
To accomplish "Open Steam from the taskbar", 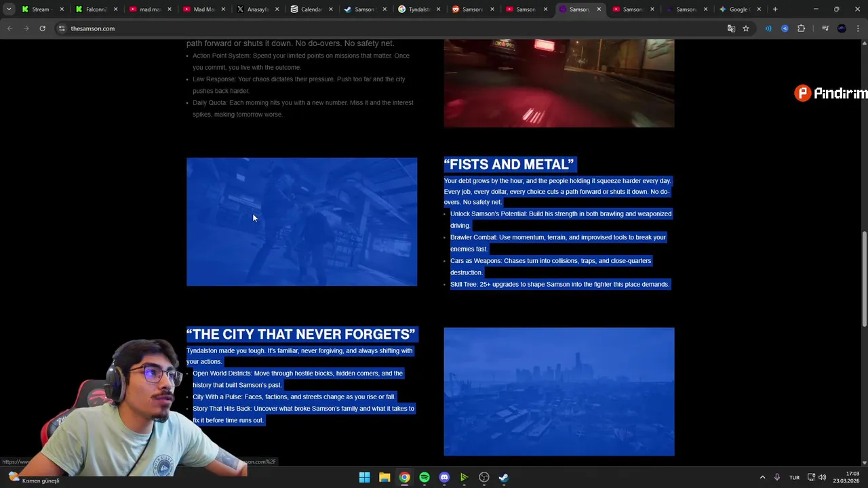I will pos(504,477).
